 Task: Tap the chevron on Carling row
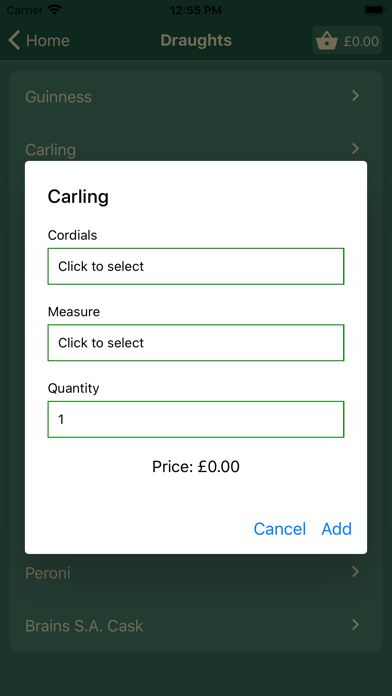(x=355, y=148)
